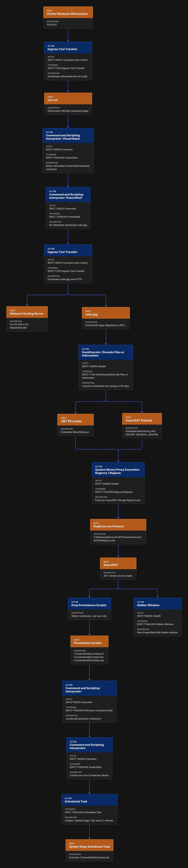
Task: Select 'Creates "Update Edge" task every 2 minutes'
Action: click(89, 821)
